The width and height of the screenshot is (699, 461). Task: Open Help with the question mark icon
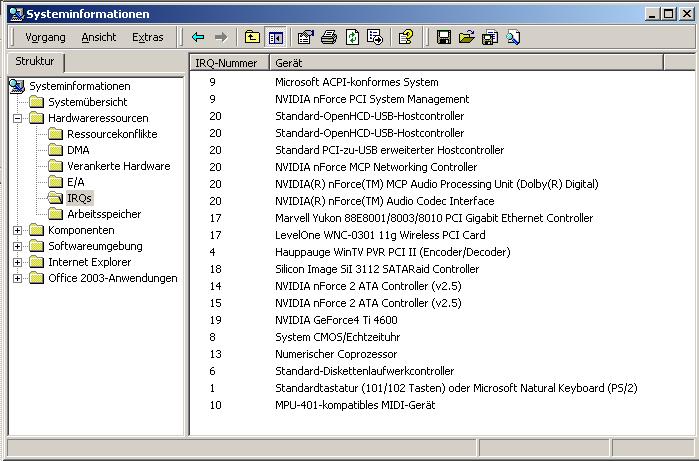pyautogui.click(x=406, y=37)
